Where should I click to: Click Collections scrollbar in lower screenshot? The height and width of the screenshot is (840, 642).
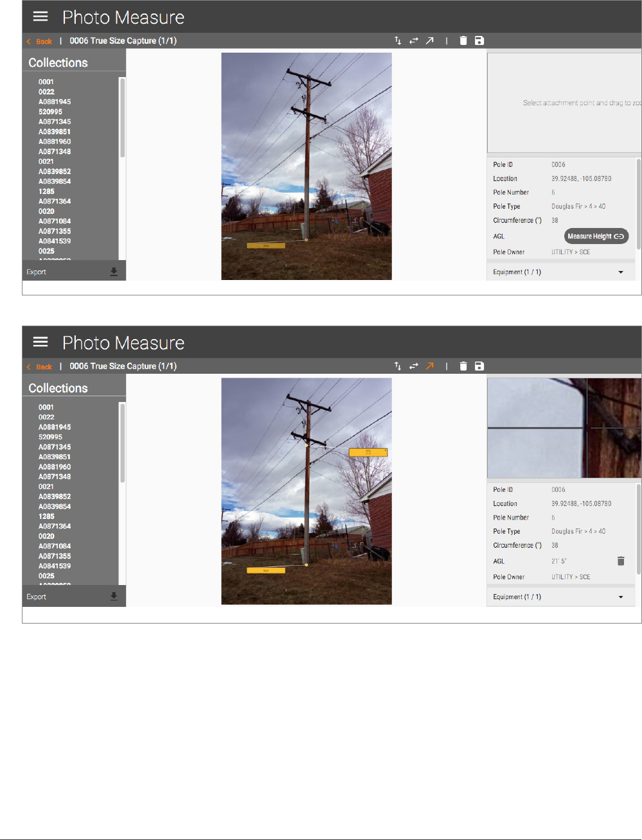122,443
